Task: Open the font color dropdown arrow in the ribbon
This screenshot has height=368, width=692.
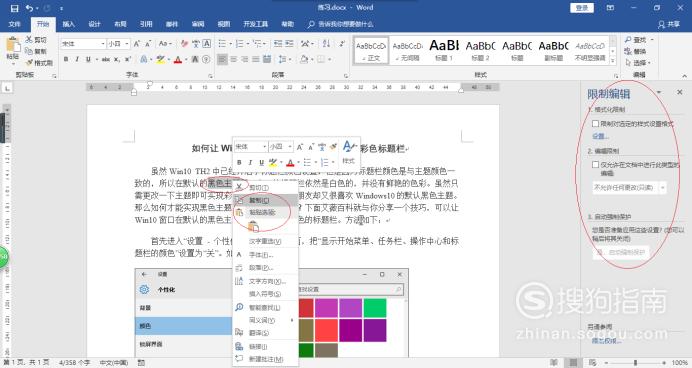Action: coord(185,59)
